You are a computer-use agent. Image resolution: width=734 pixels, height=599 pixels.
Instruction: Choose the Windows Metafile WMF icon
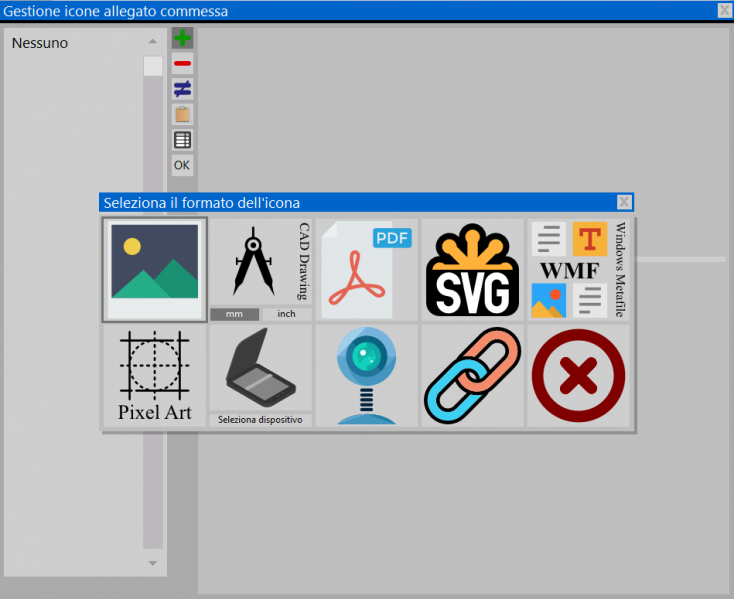[x=579, y=270]
